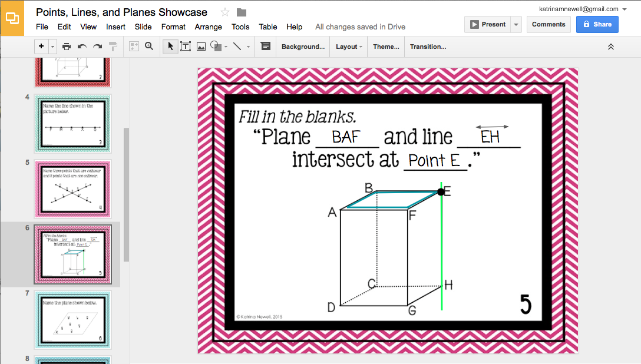Collapse the menus with the double chevron
Screen dimensions: 641x364
611,47
